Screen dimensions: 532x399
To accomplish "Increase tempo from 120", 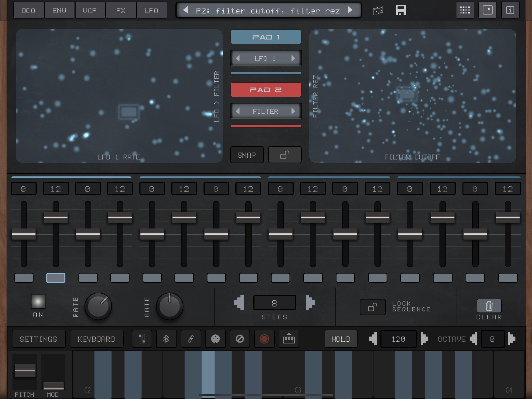I will click(x=425, y=339).
